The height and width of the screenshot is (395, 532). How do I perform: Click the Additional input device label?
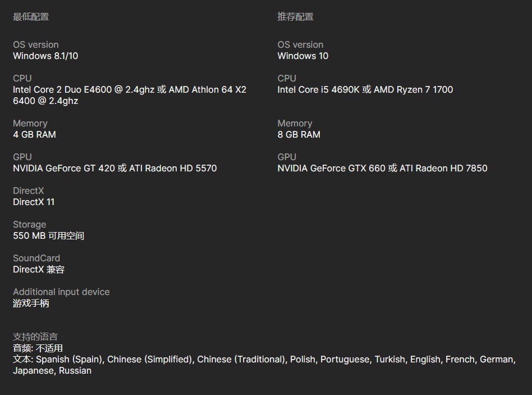click(61, 292)
